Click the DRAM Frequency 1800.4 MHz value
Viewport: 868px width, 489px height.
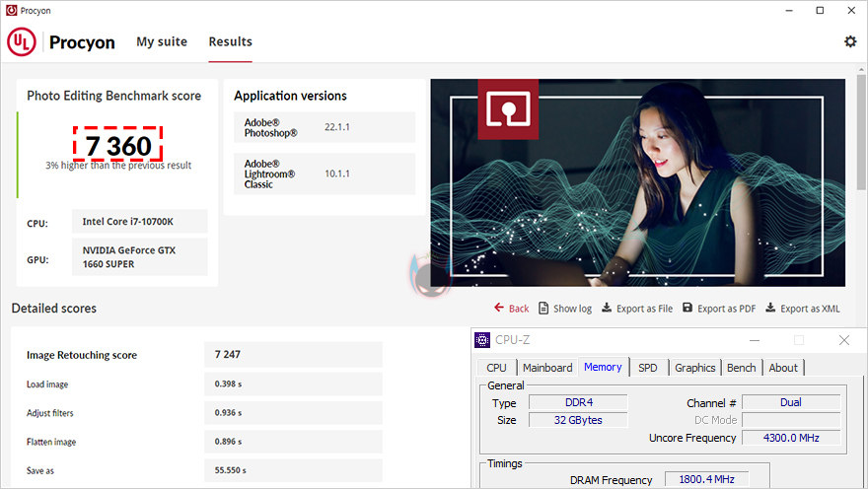[x=707, y=479]
